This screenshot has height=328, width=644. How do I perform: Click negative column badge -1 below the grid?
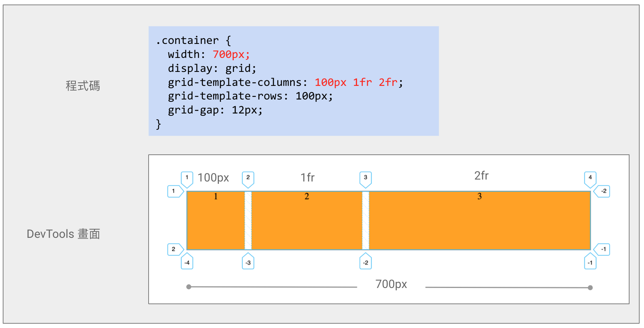tap(590, 262)
